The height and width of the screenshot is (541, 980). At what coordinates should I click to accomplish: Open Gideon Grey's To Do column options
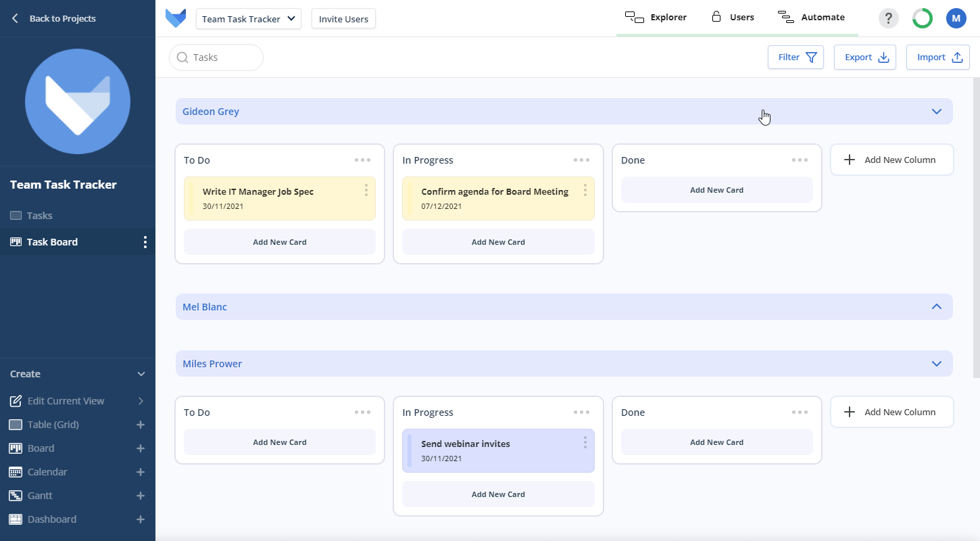click(x=362, y=160)
